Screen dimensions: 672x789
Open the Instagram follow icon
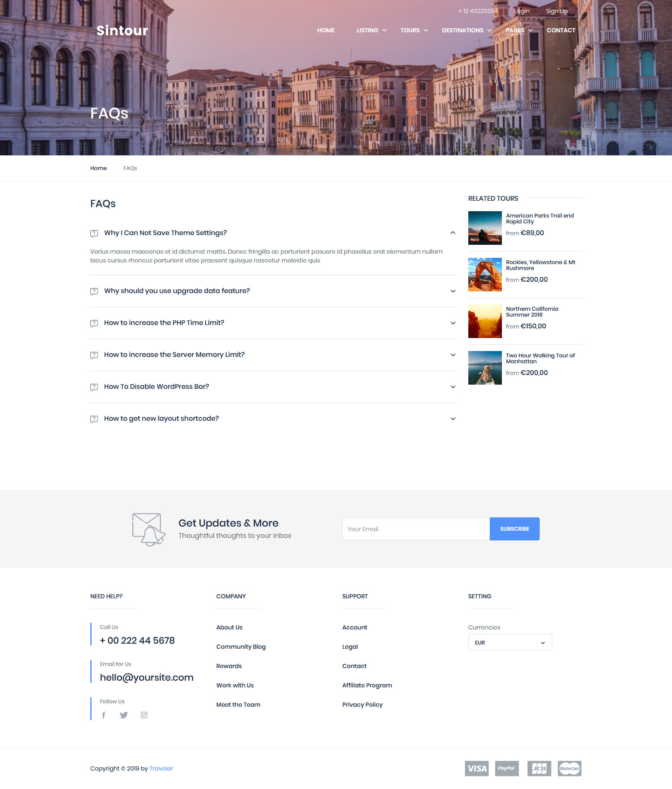click(144, 715)
